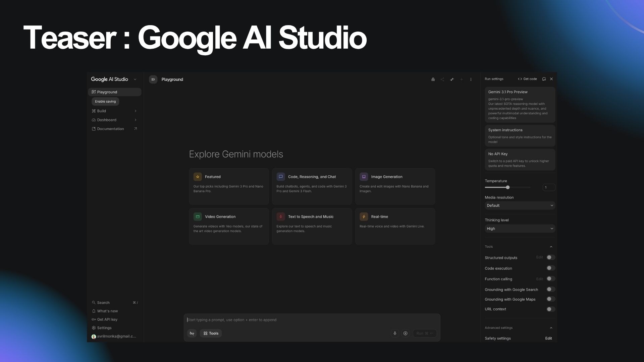The height and width of the screenshot is (362, 644).
Task: Click the Dashboard gauge icon
Action: point(94,120)
